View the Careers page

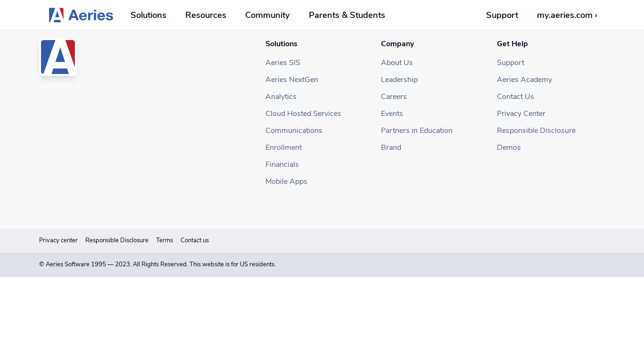pyautogui.click(x=394, y=97)
